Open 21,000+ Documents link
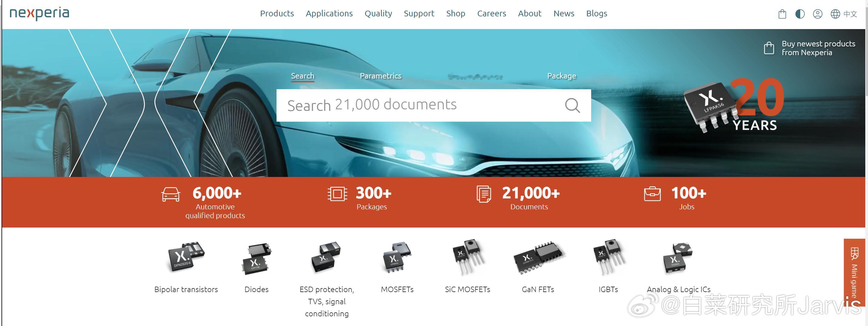Viewport: 868px width, 326px height. point(530,198)
